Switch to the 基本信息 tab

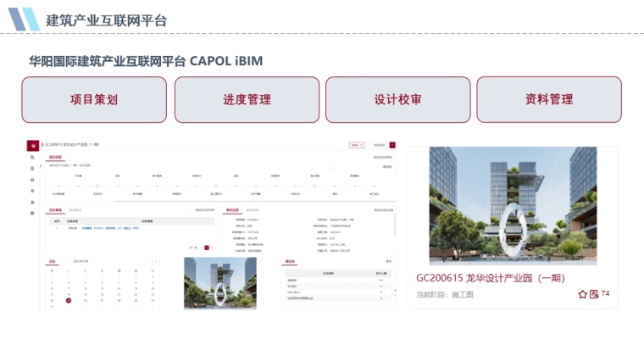pyautogui.click(x=231, y=209)
